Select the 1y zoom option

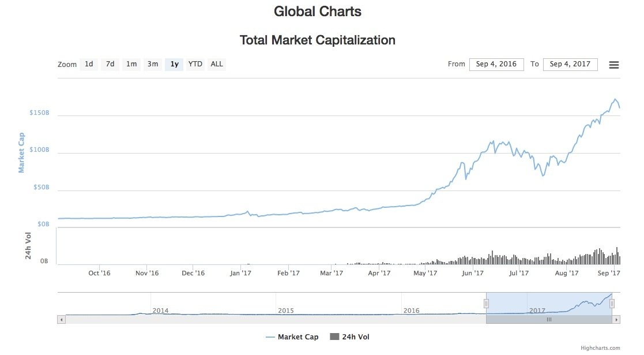(174, 64)
